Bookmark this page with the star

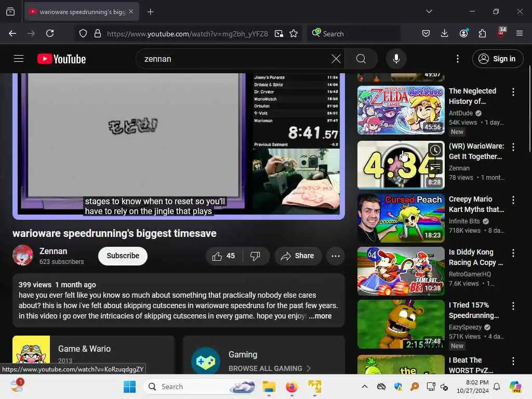coord(294,33)
